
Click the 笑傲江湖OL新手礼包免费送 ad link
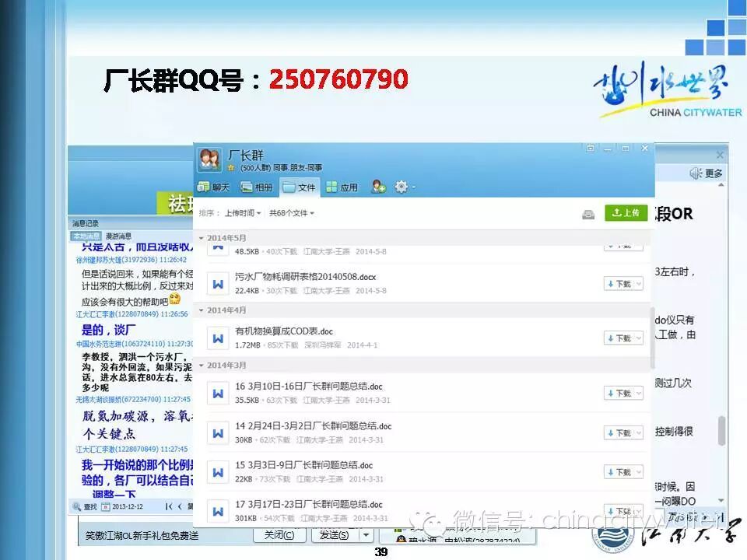pos(142,536)
